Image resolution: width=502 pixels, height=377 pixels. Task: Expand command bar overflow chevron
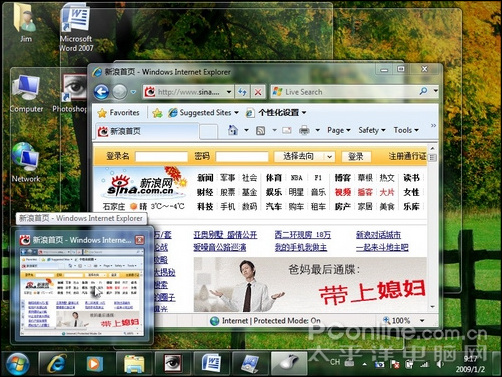(433, 125)
